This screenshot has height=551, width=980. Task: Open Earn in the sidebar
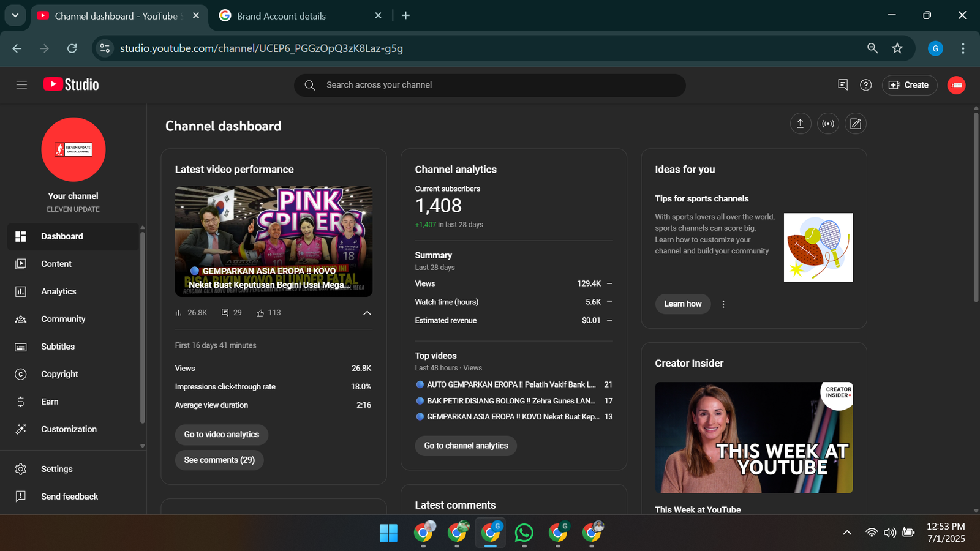73,402
